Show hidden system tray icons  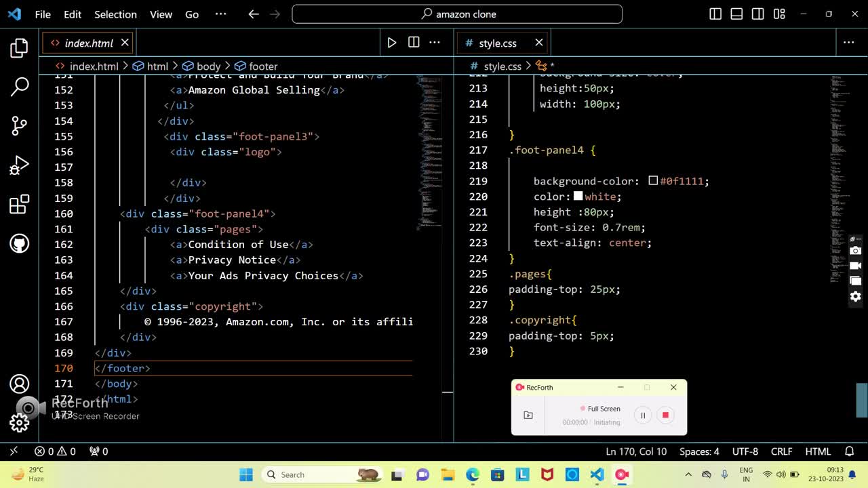(688, 474)
